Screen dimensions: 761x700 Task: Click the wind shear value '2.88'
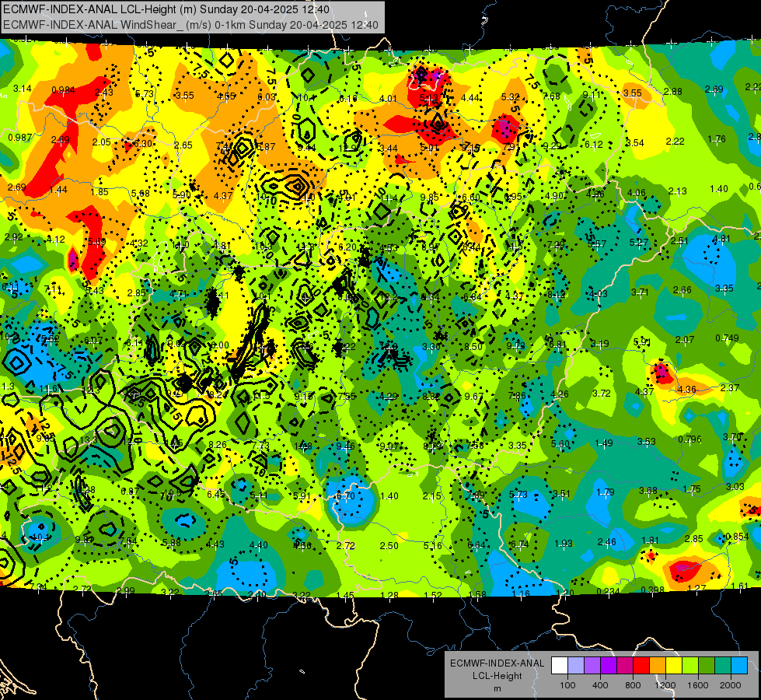(x=672, y=91)
